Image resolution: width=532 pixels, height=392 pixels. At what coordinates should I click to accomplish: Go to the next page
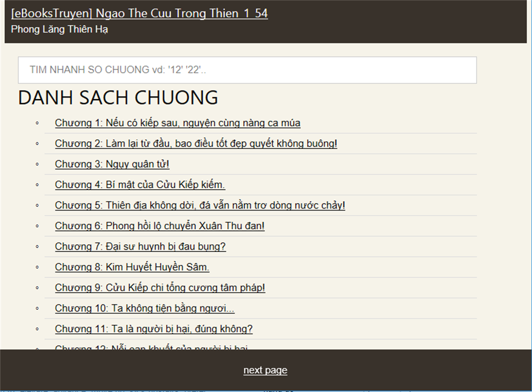(x=265, y=370)
